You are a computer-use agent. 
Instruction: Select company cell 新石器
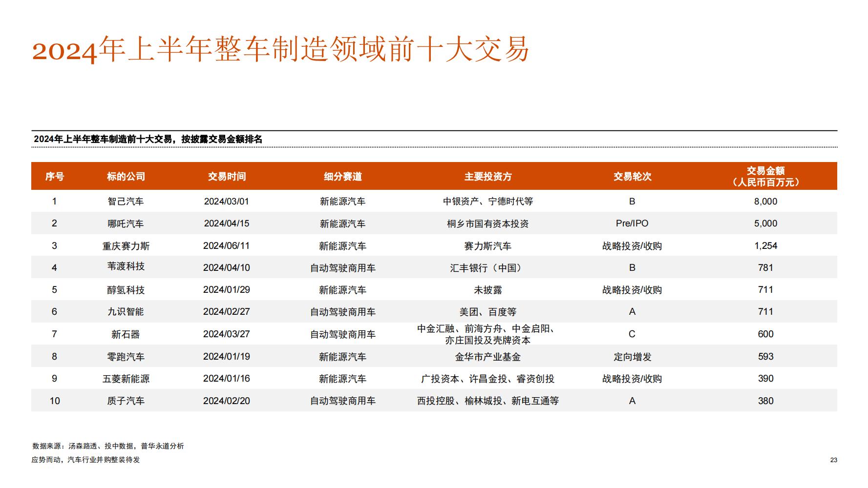[x=126, y=334]
